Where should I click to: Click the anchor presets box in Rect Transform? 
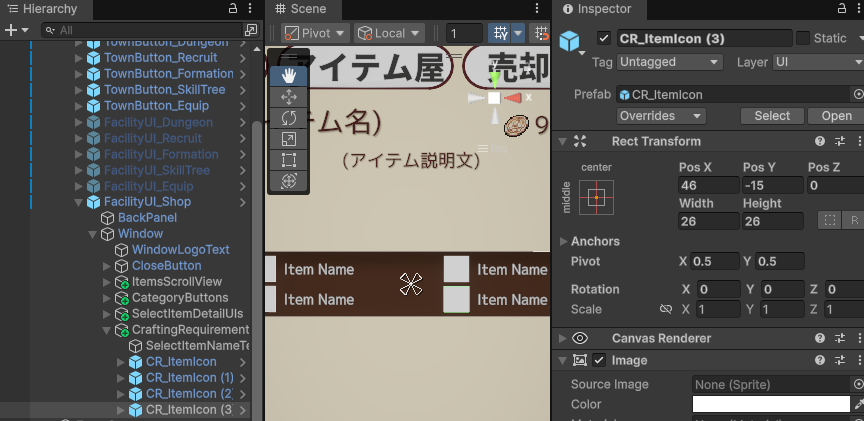click(x=596, y=197)
